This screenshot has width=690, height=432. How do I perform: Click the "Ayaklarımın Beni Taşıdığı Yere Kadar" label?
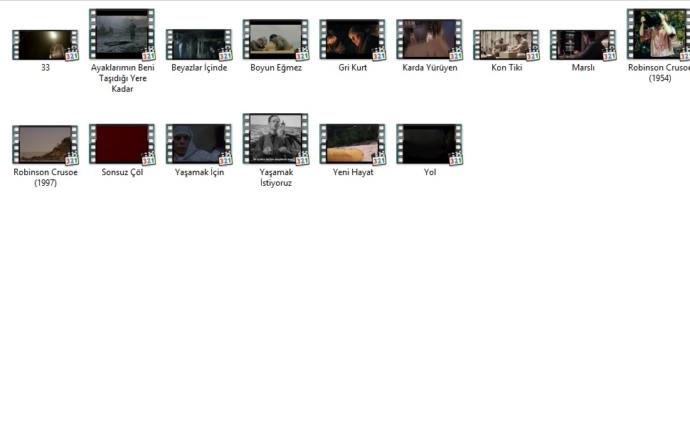click(x=122, y=78)
